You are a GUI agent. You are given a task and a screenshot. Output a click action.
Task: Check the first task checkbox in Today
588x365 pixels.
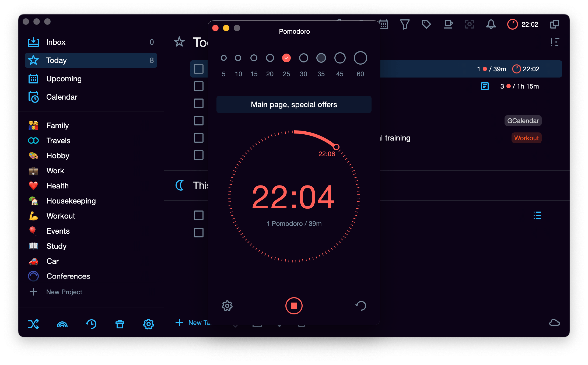click(199, 69)
